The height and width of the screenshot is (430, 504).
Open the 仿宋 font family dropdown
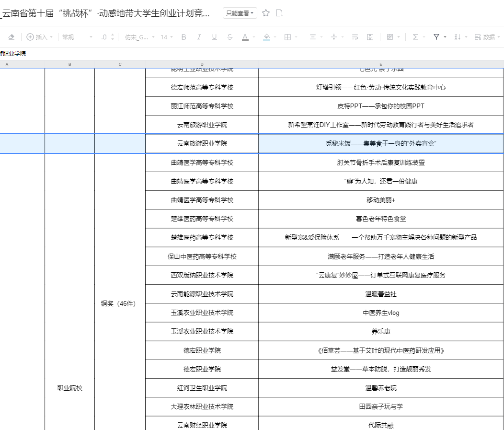[139, 37]
